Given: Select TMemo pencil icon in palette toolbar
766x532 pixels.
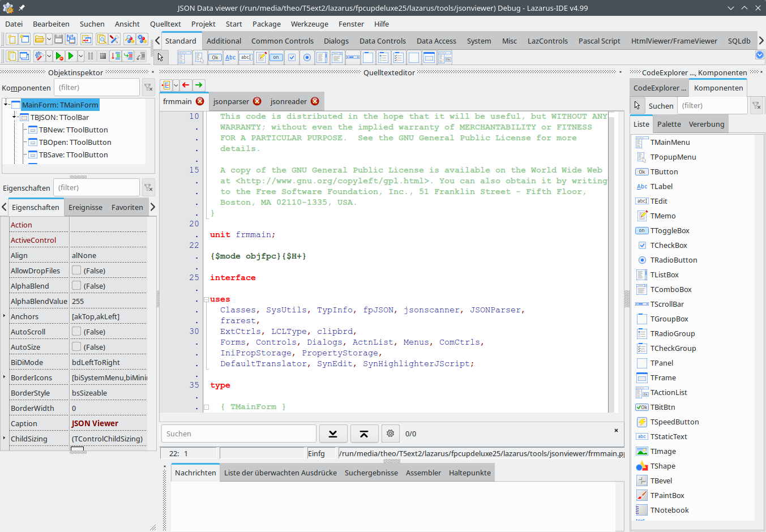Looking at the screenshot, I should (x=261, y=57).
